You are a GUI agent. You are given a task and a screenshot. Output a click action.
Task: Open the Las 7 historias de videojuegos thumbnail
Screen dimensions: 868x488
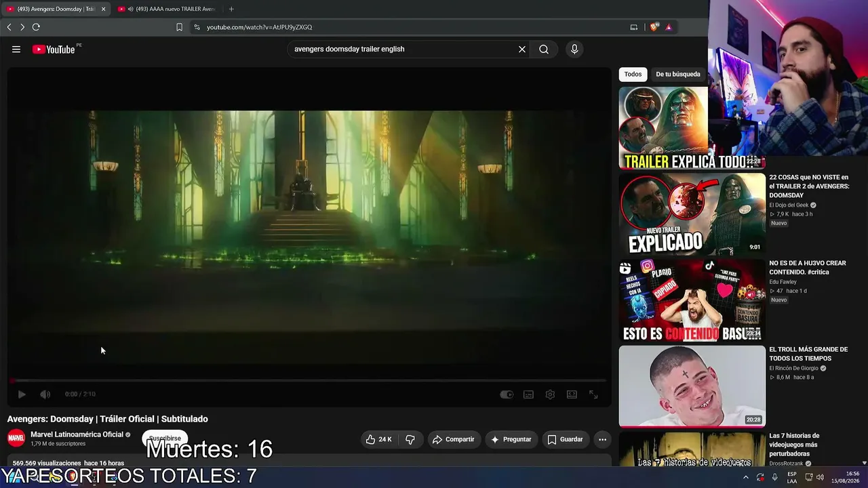tap(692, 449)
